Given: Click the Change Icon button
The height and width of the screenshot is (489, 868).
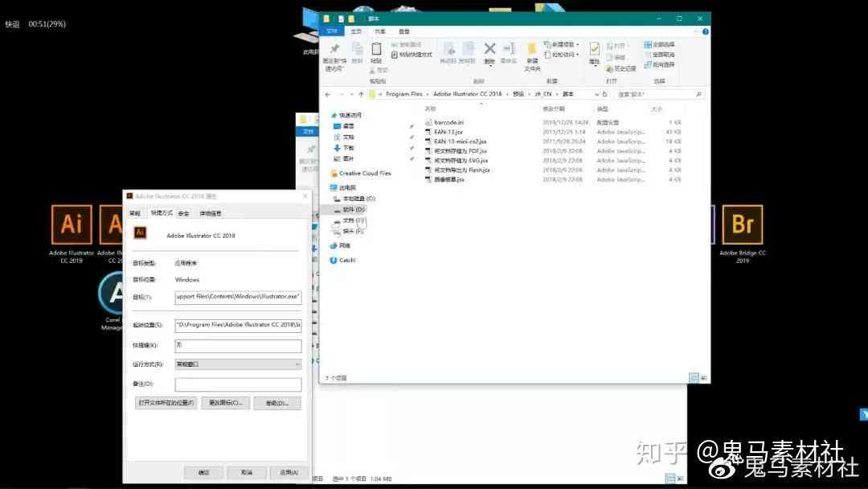Looking at the screenshot, I should coord(226,403).
